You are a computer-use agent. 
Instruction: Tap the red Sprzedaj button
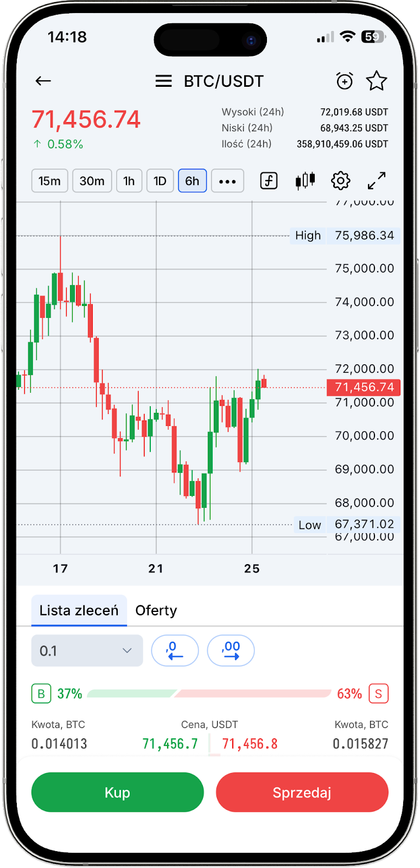click(x=302, y=793)
